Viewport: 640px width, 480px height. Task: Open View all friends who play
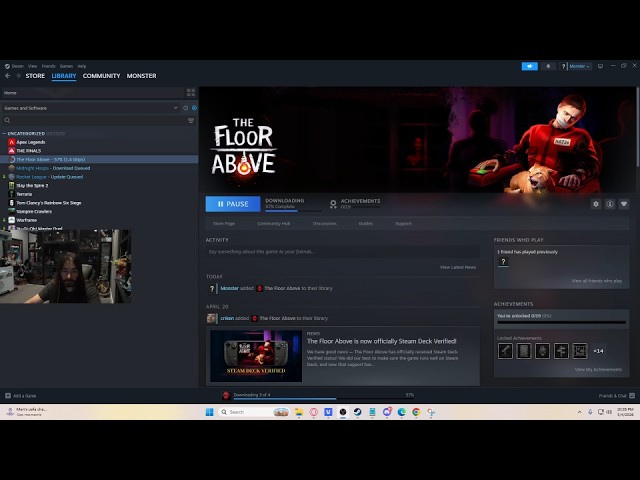click(596, 281)
